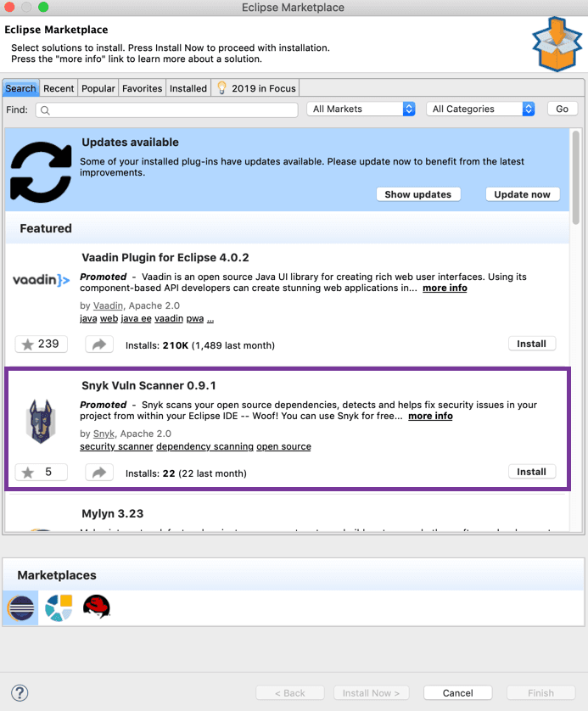Click the Go button
The width and height of the screenshot is (588, 711).
click(563, 109)
